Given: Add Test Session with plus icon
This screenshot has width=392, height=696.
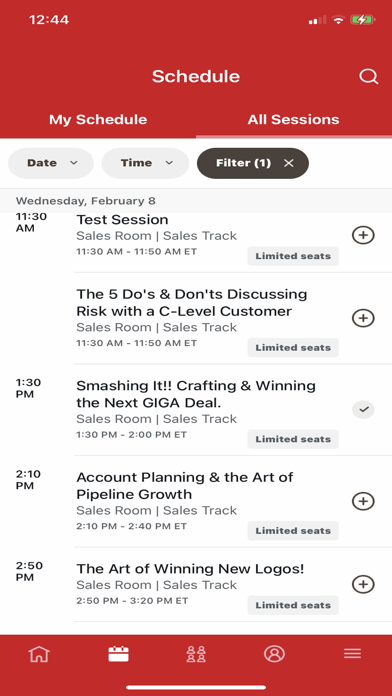Looking at the screenshot, I should [x=363, y=235].
